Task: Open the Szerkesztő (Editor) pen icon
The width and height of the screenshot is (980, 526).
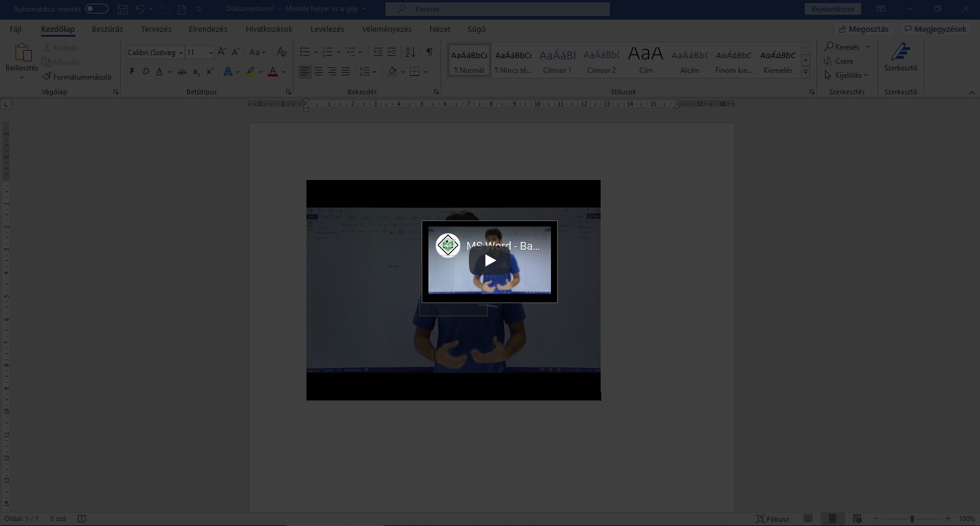Action: click(900, 51)
